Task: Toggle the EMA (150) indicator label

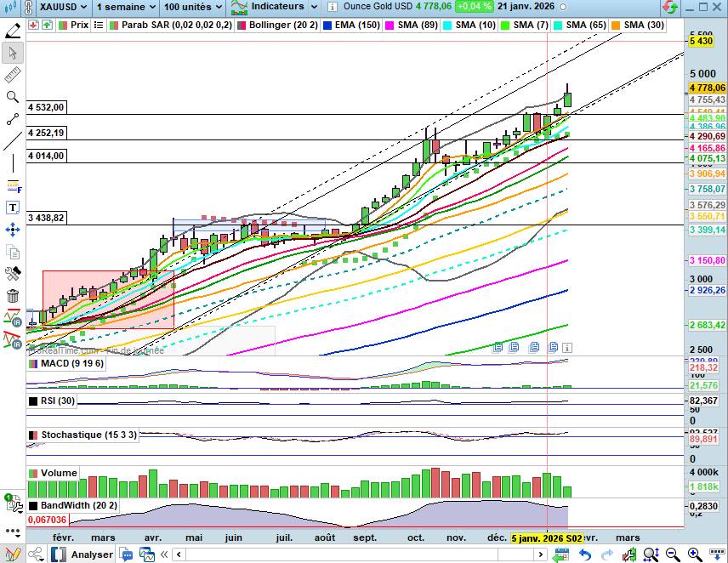Action: click(356, 25)
